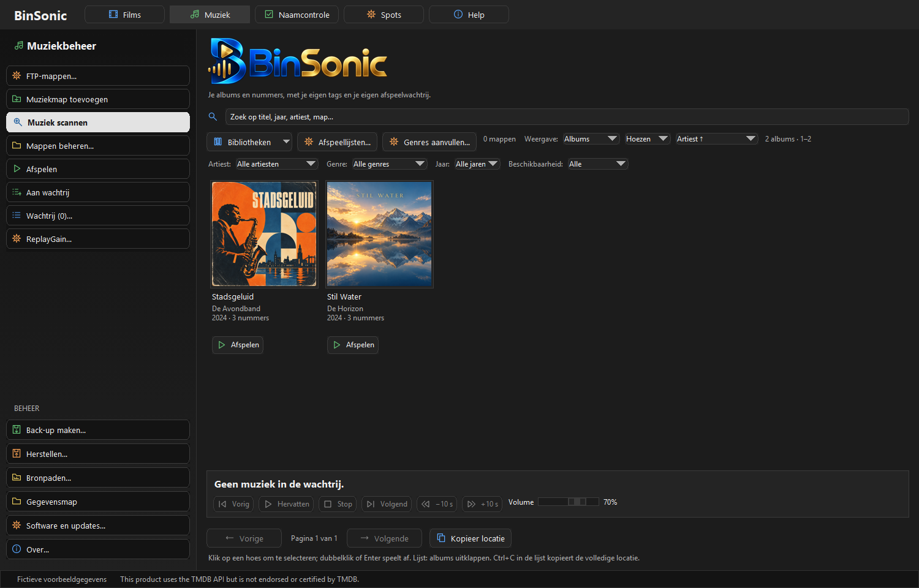The image size is (919, 588).
Task: Click the magnifier icon beside search field
Action: [213, 116]
